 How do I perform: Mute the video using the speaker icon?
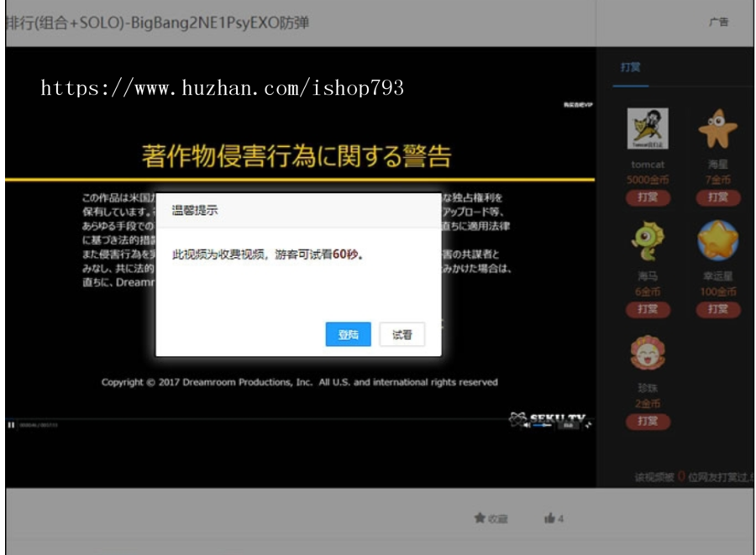[527, 426]
